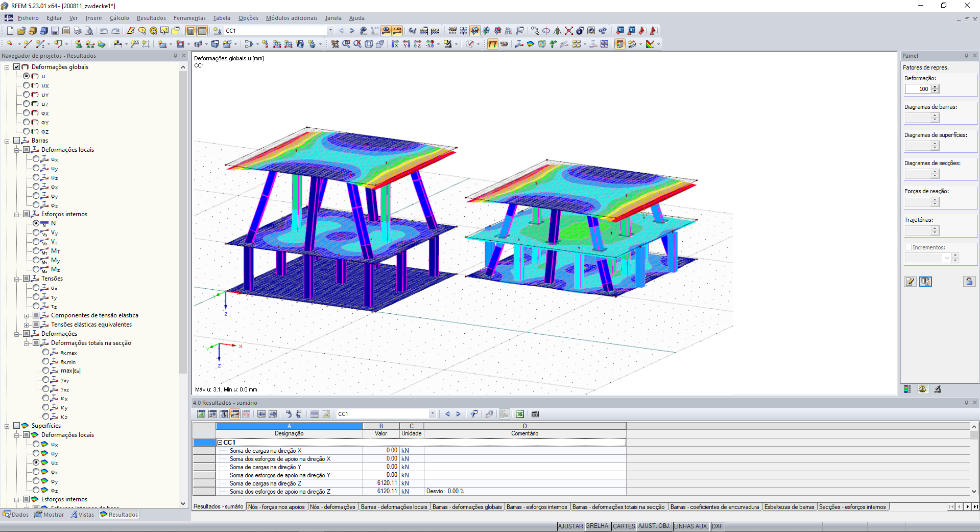Toggle the deformation display icon

point(492,44)
